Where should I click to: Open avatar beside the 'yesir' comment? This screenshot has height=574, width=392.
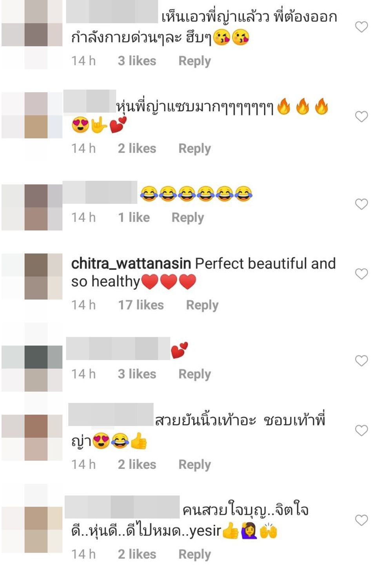point(32,530)
